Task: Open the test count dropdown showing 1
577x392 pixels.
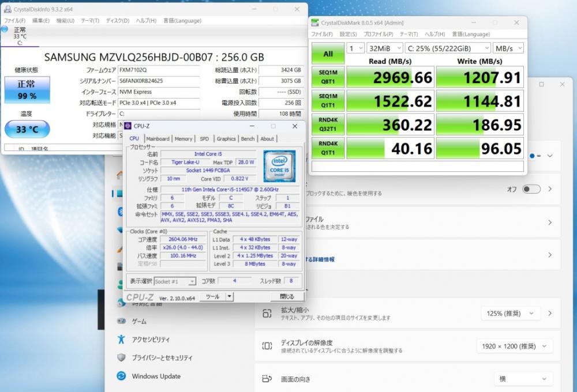Action: pos(355,48)
